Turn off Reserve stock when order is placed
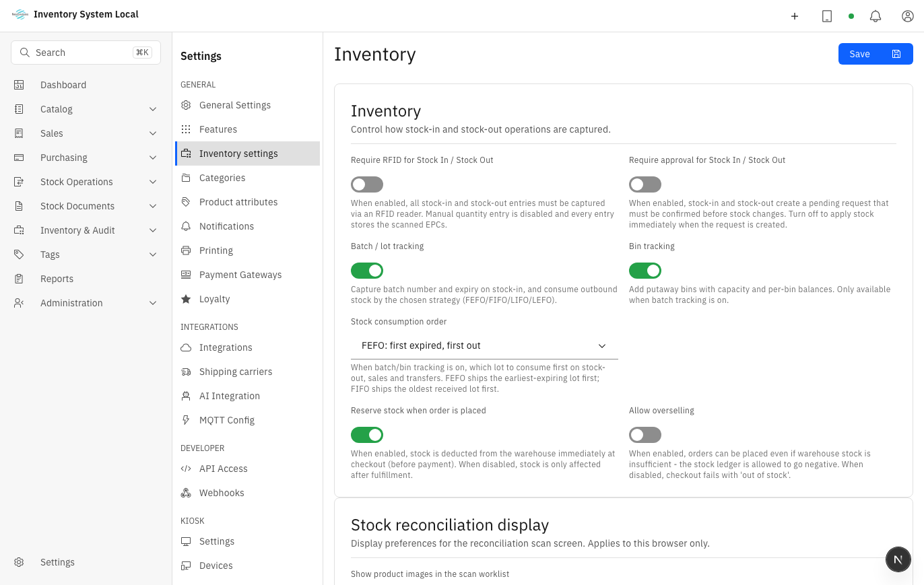This screenshot has width=924, height=585. [367, 435]
